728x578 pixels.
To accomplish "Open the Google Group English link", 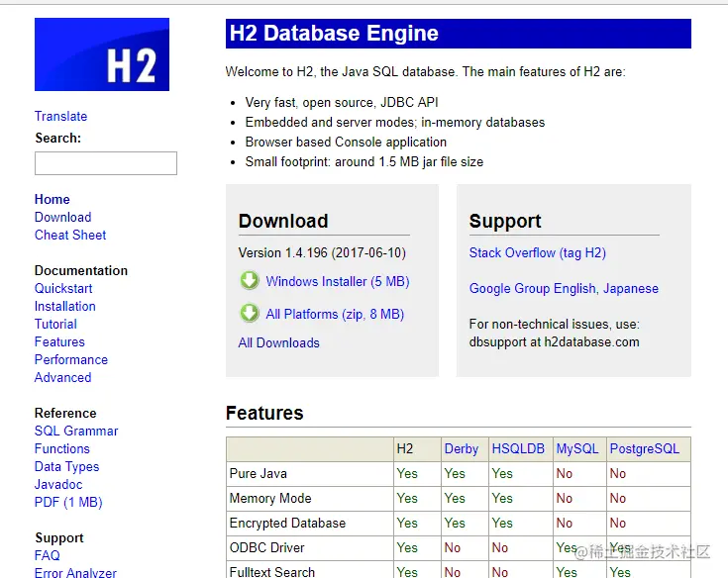I will [x=533, y=289].
